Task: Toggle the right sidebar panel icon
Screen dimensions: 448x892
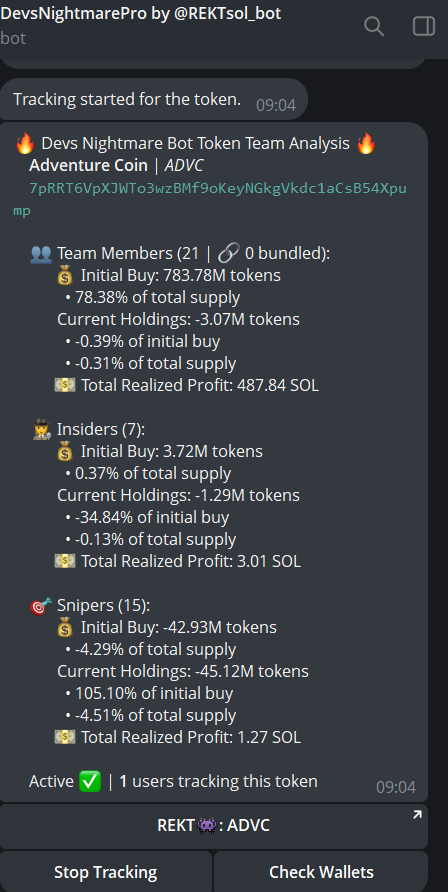Action: (x=424, y=26)
